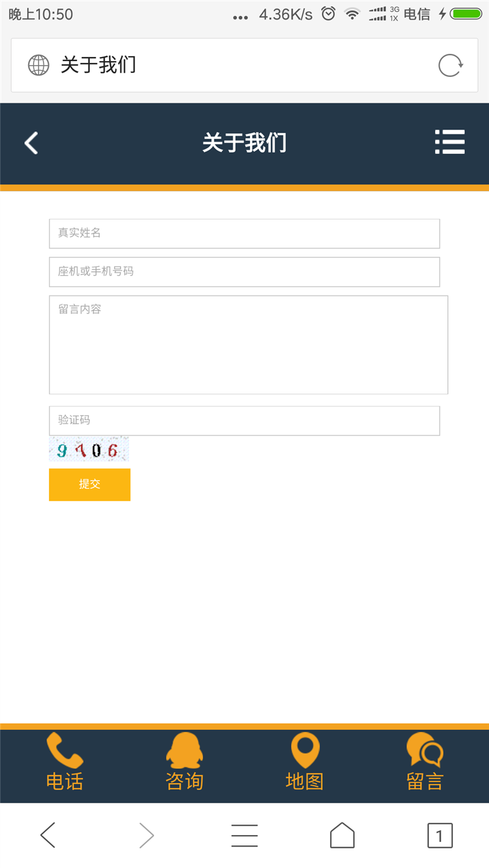Refresh the captcha image 9106

89,451
